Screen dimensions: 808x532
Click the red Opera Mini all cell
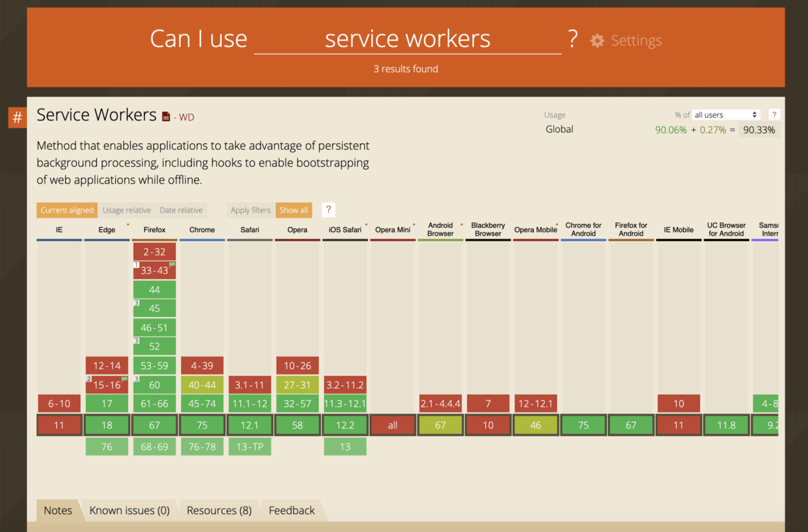(x=392, y=425)
